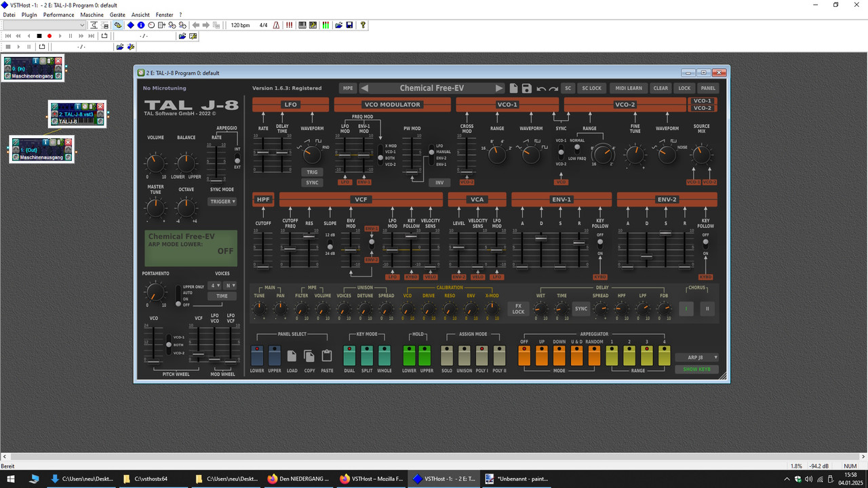Click the save disk icon in VSTHost toolbar
The height and width of the screenshot is (488, 868).
pos(349,25)
